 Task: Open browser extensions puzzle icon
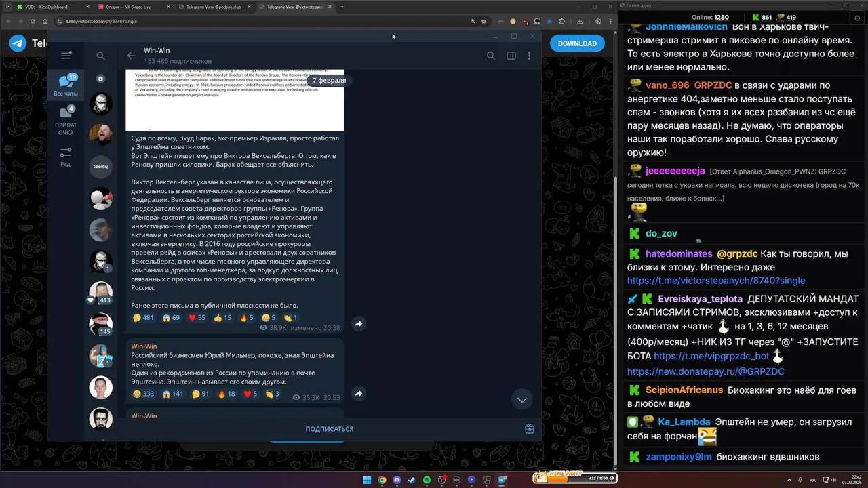click(561, 21)
